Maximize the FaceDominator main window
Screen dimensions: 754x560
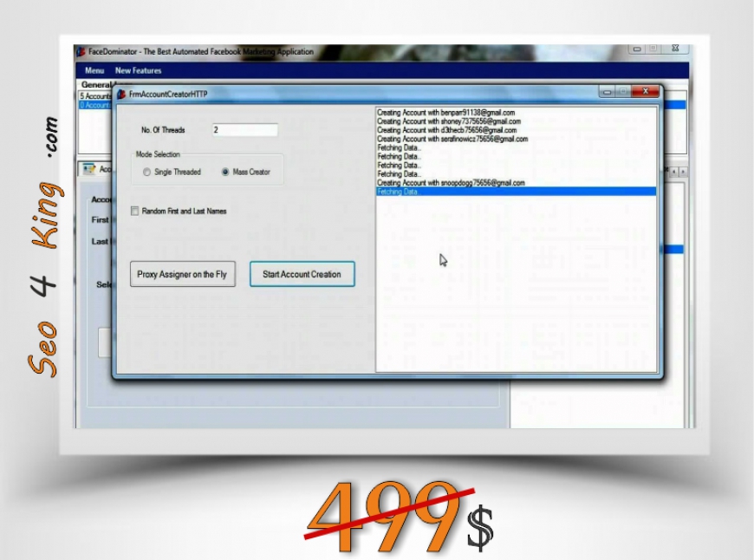pos(653,49)
